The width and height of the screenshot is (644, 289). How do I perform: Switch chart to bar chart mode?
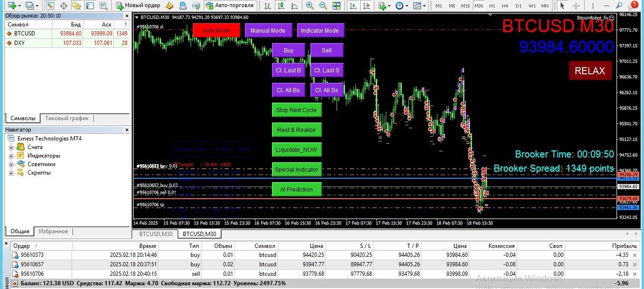pos(268,5)
